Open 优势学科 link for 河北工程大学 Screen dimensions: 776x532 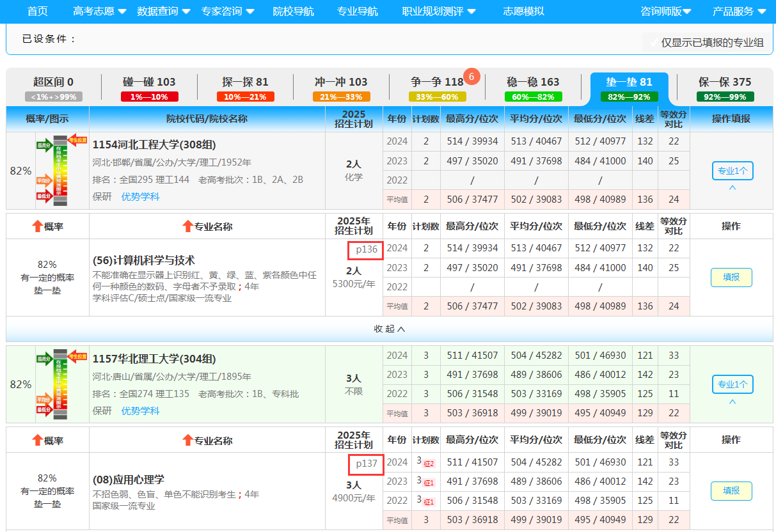[140, 196]
